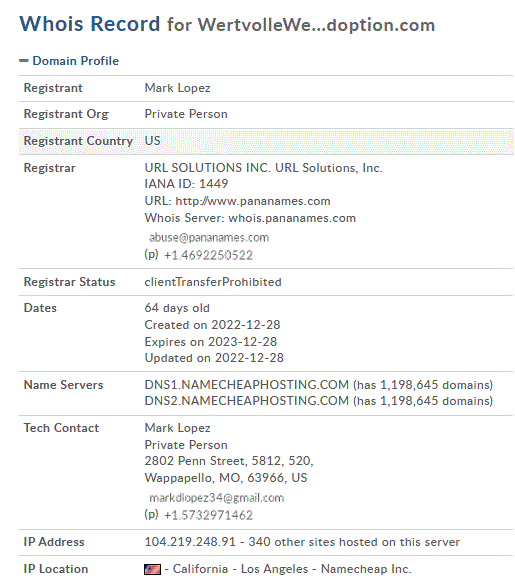The width and height of the screenshot is (515, 582).
Task: Click IP address 104.219.248.91
Action: [x=190, y=542]
